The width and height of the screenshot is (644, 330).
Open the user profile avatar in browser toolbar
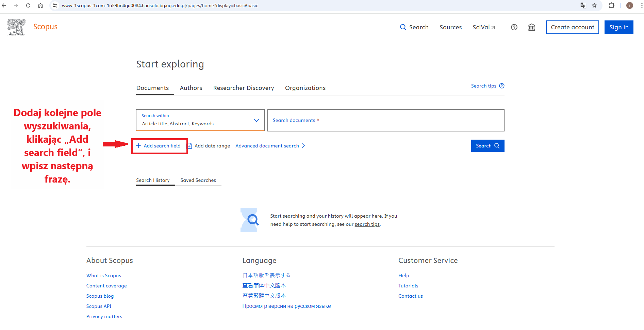(x=629, y=5)
